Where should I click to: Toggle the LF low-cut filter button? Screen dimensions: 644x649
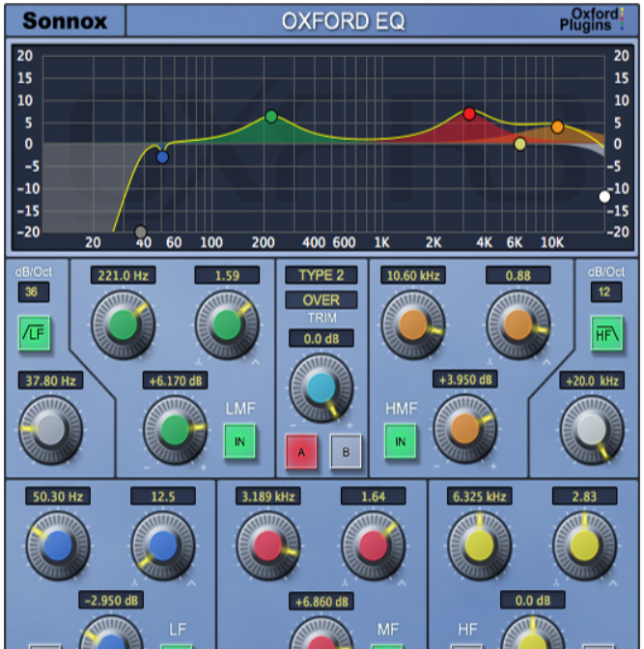(x=35, y=333)
